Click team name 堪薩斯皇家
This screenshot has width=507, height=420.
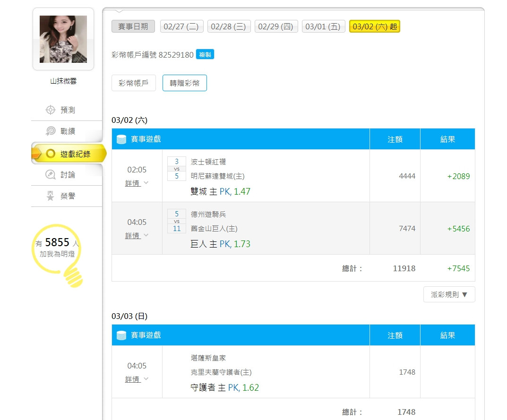coord(208,358)
